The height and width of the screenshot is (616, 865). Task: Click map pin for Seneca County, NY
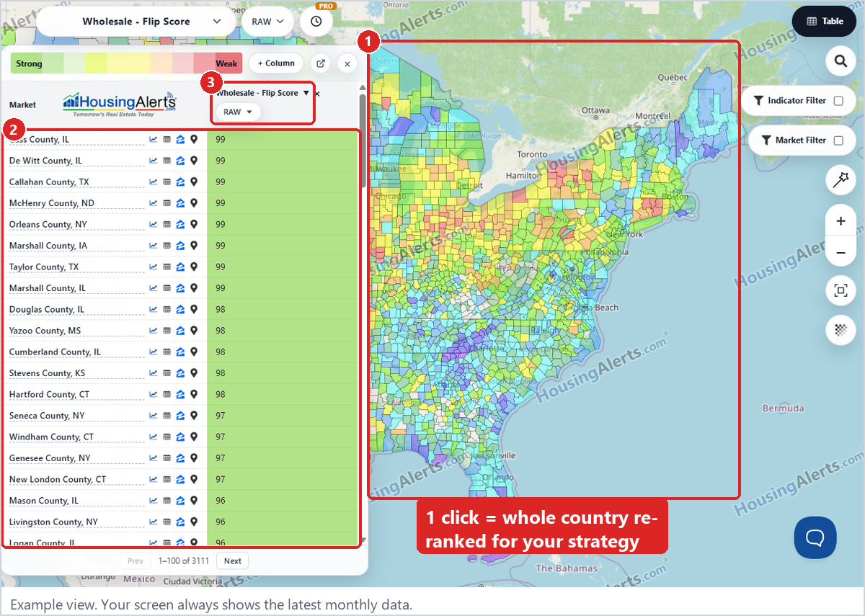[x=193, y=416]
